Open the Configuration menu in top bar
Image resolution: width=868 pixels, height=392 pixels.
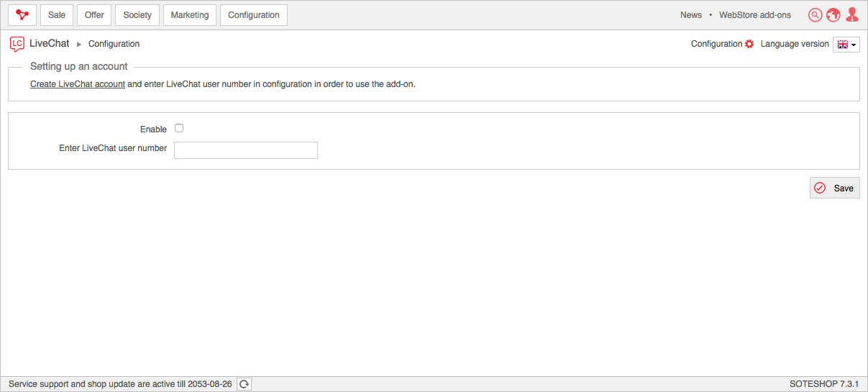[254, 15]
